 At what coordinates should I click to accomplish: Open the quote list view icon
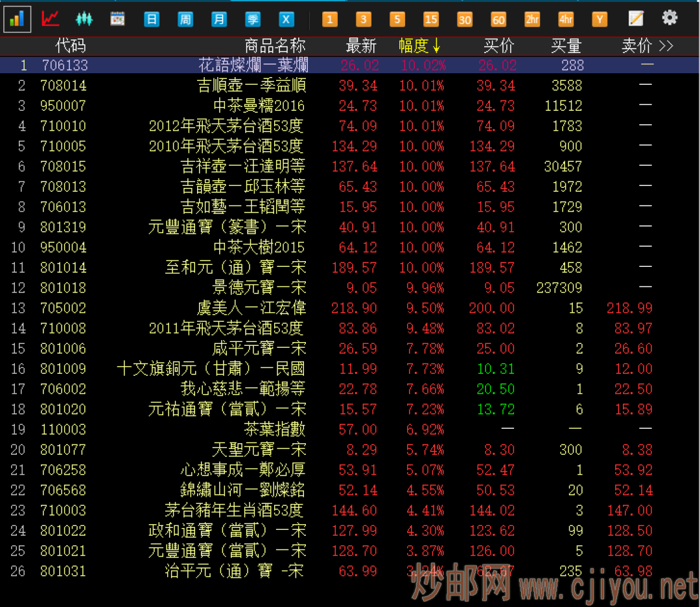pyautogui.click(x=17, y=18)
